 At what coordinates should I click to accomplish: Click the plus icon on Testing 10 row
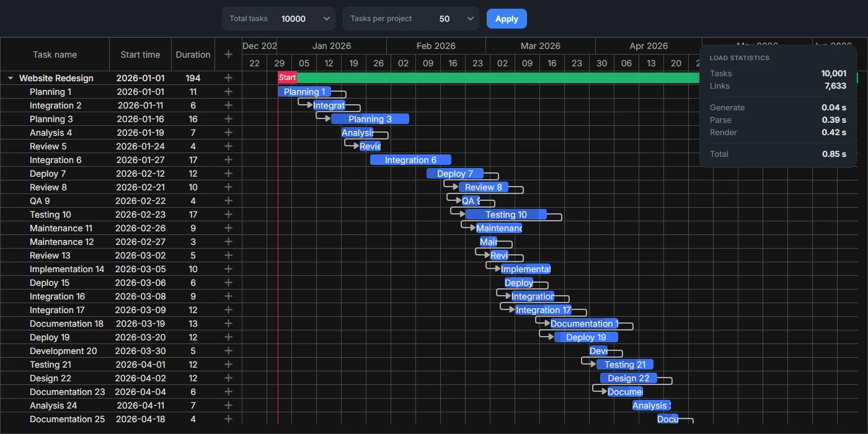pyautogui.click(x=228, y=215)
